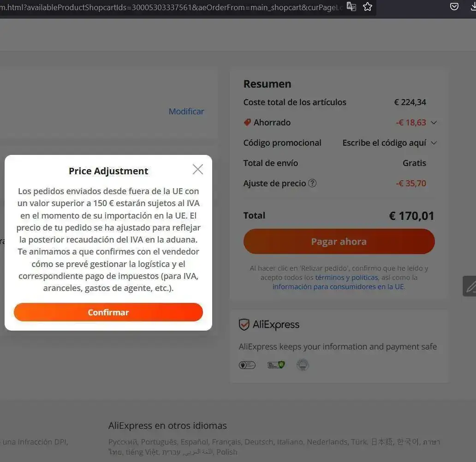This screenshot has height=462, width=476.
Task: Click the Escribe el código aquí field
Action: click(x=384, y=143)
